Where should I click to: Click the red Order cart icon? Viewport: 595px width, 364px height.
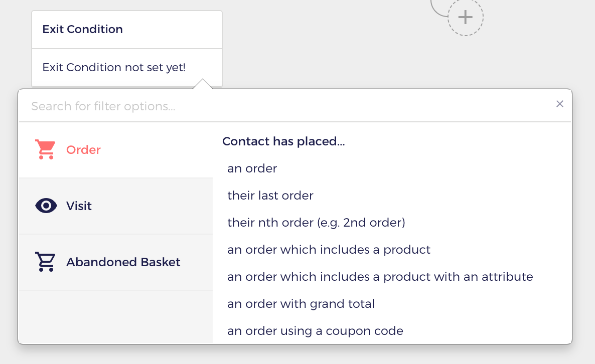tap(46, 149)
